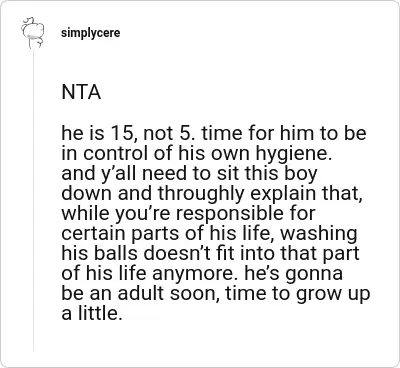Open the Reddit snoo avatar of simplycere
400x368 pixels.
pos(32,33)
